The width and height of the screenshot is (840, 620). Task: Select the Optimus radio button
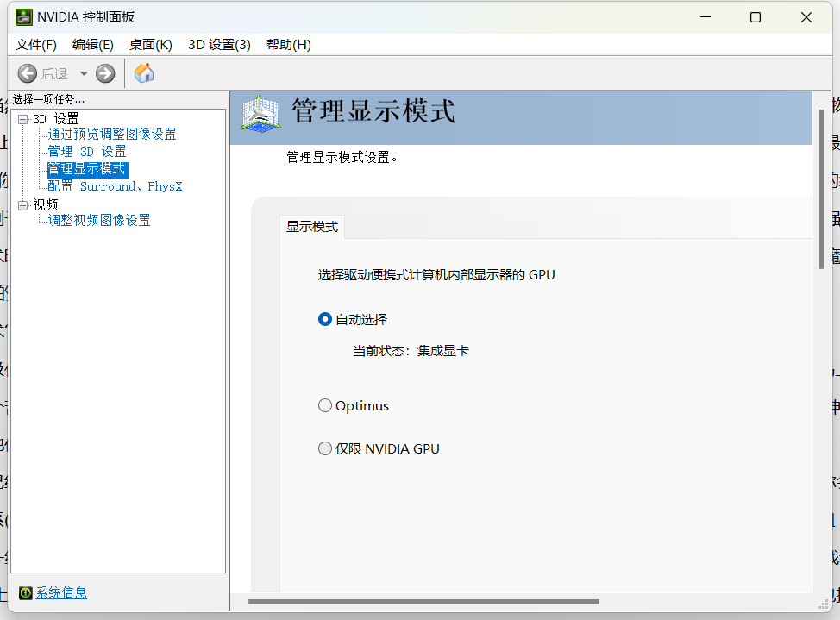pos(324,405)
